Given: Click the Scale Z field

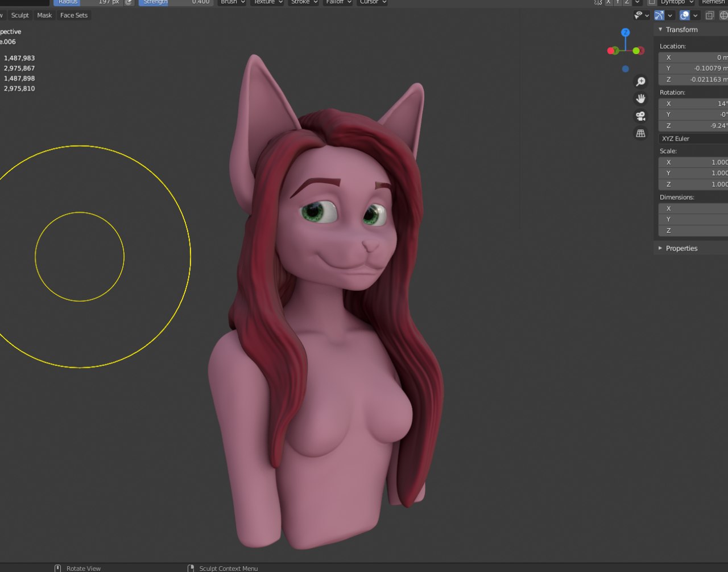Looking at the screenshot, I should click(693, 184).
